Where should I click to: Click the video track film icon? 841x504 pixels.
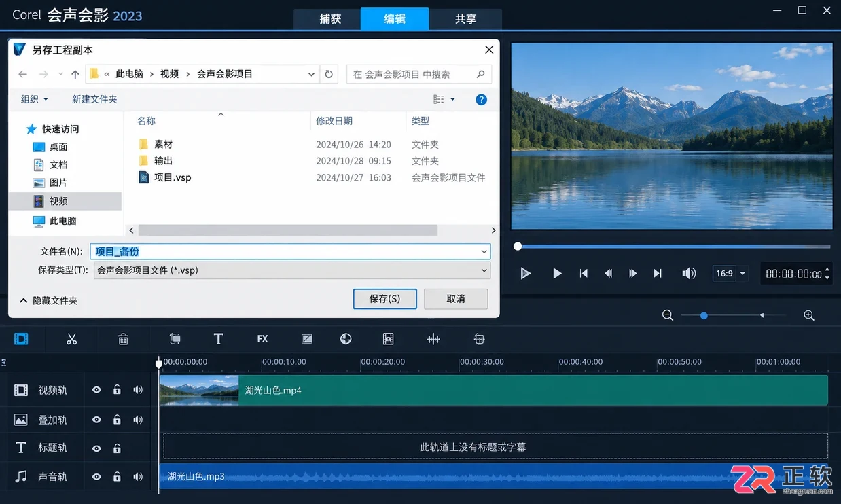[x=21, y=390]
